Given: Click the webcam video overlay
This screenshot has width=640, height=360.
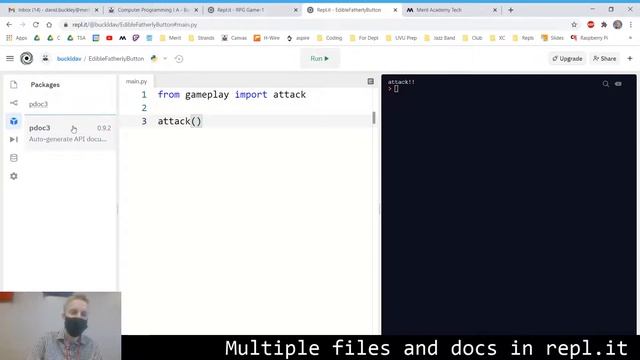Looking at the screenshot, I should [60, 326].
